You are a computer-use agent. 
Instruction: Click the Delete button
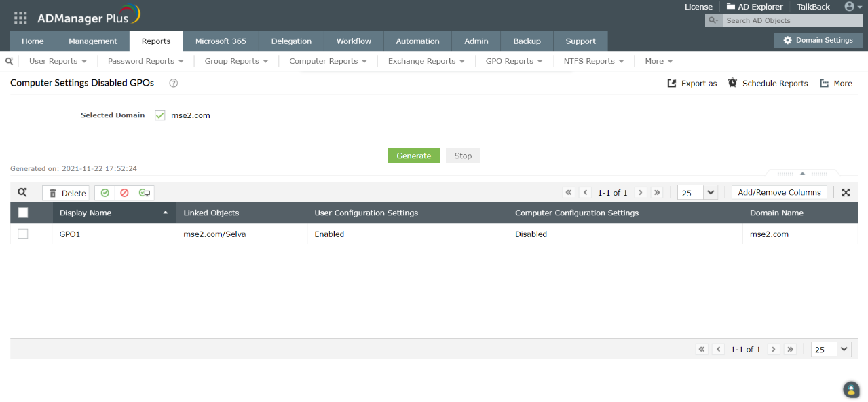[66, 193]
